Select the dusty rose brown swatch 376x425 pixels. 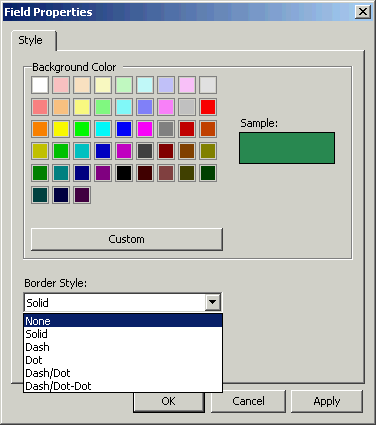(166, 173)
